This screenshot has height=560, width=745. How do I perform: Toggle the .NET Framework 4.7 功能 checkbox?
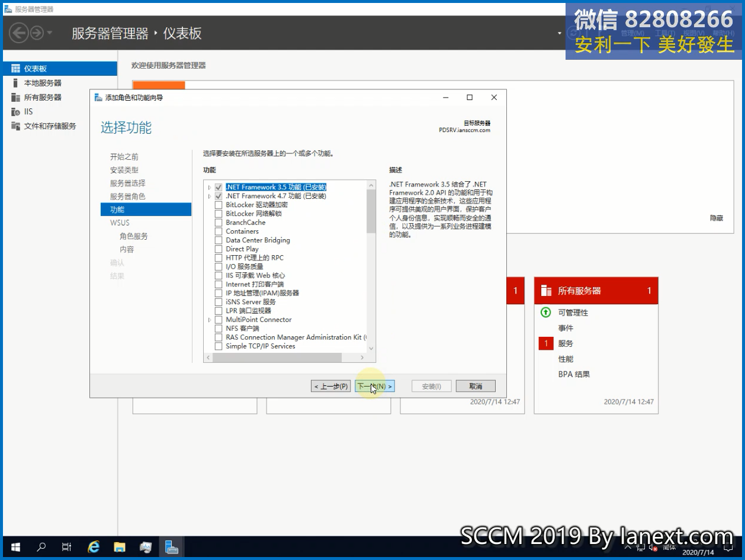click(x=219, y=196)
